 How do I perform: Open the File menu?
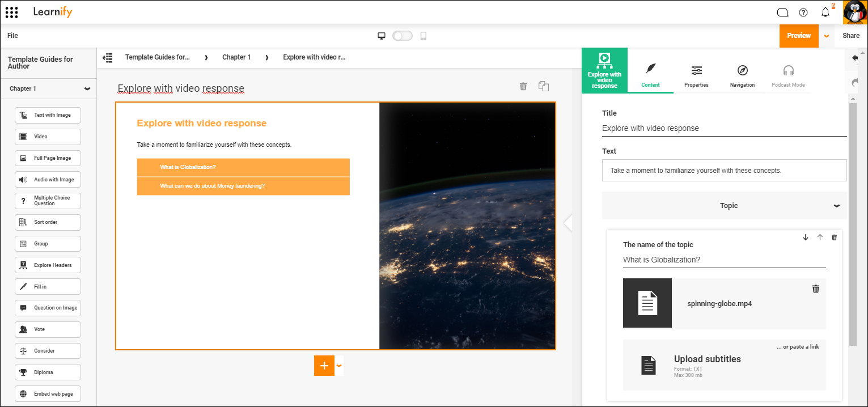[12, 35]
